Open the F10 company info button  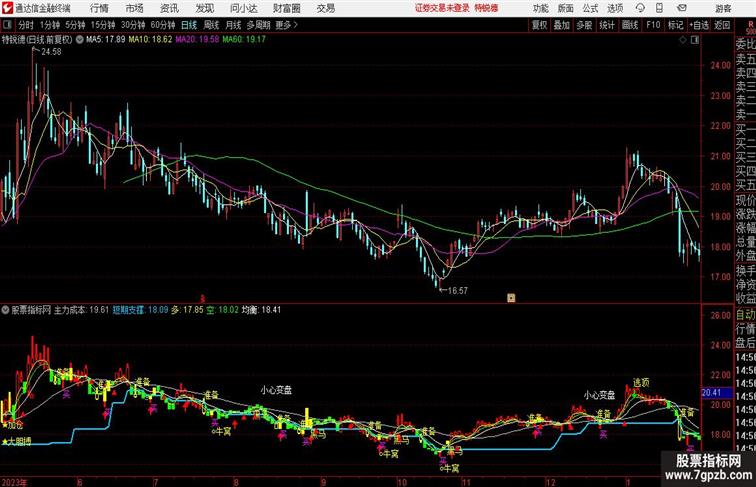pyautogui.click(x=653, y=25)
